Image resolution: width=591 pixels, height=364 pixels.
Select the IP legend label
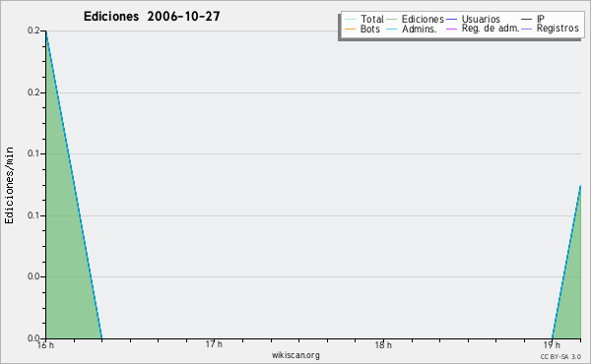(541, 19)
